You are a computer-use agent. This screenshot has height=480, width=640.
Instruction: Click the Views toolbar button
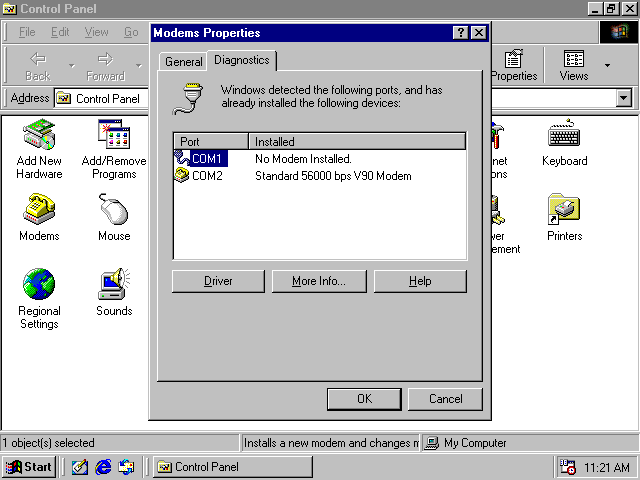pos(573,66)
